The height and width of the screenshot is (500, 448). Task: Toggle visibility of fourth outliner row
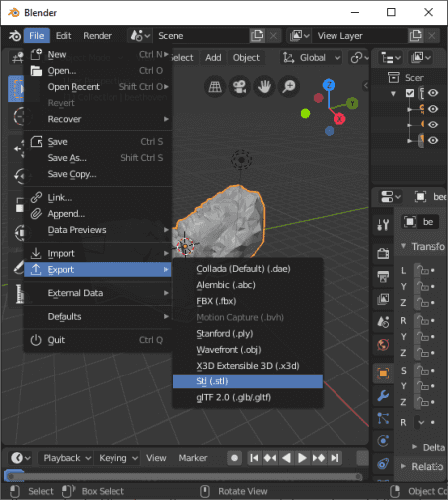tap(433, 140)
